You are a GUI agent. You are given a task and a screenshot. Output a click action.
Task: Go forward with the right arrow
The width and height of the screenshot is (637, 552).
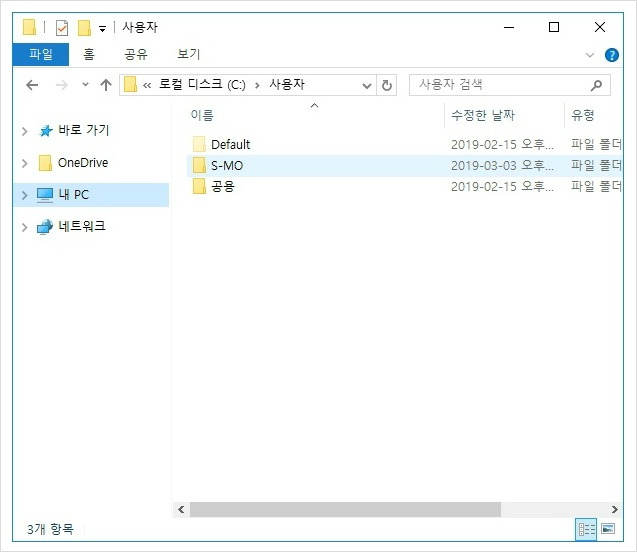tap(62, 85)
